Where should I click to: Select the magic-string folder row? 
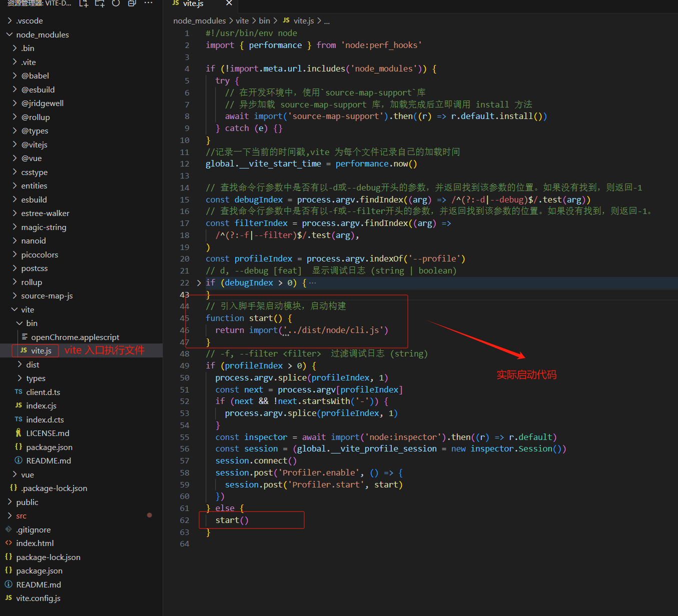coord(81,227)
